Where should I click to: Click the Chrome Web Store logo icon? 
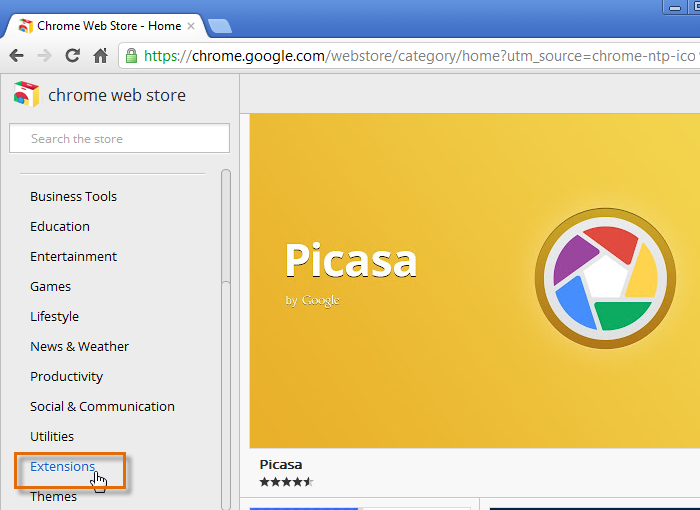point(26,94)
